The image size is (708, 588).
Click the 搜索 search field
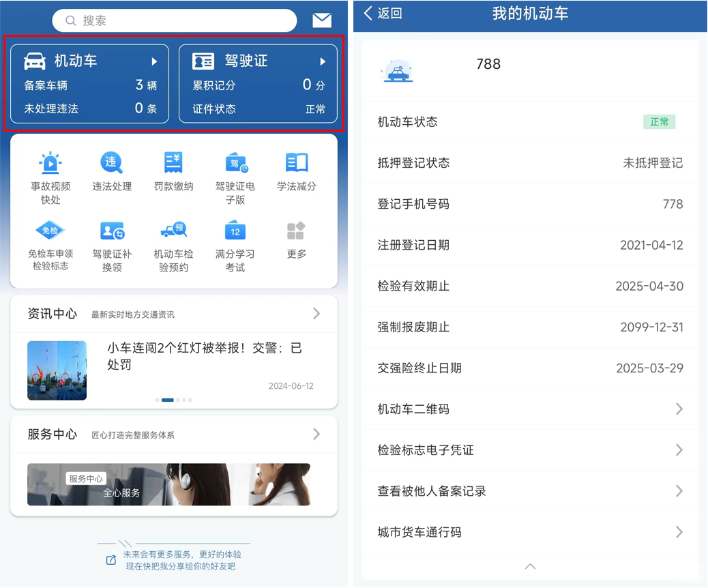pos(175,20)
